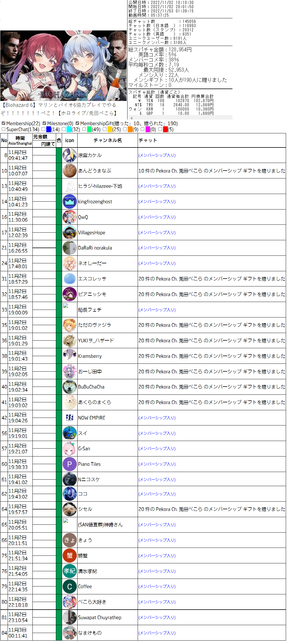Click きょう's brown avatar icon

(70, 540)
